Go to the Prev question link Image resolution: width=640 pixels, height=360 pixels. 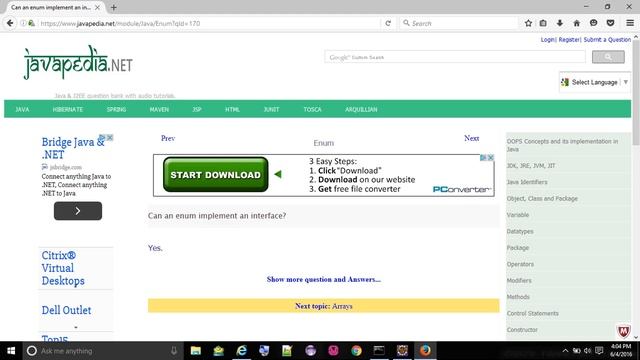pyautogui.click(x=168, y=138)
